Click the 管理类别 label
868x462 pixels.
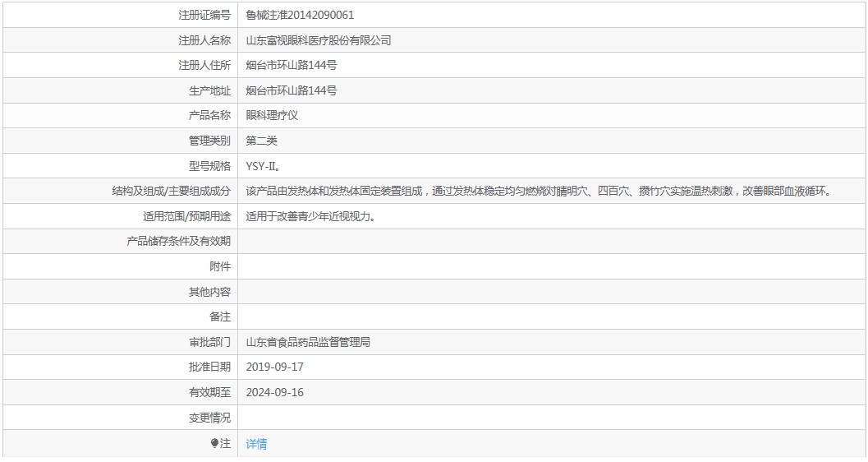tap(209, 141)
